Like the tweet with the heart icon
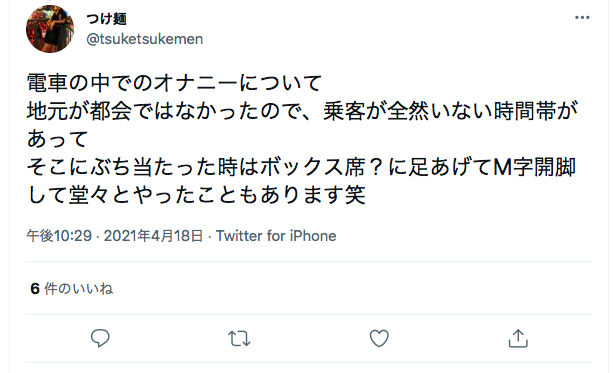 (x=379, y=338)
